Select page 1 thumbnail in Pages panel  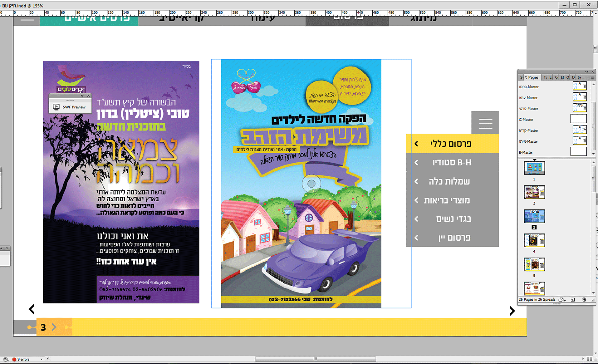pos(534,168)
